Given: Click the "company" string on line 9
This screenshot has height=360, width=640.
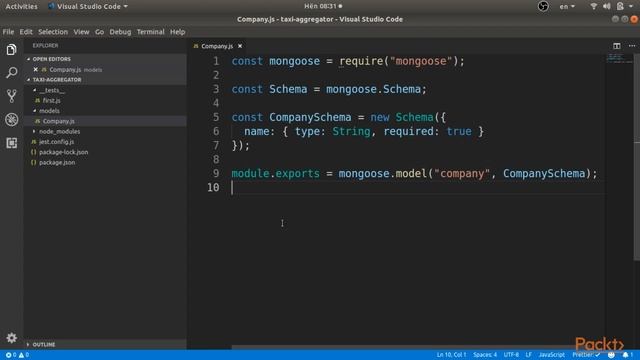Looking at the screenshot, I should (462, 174).
